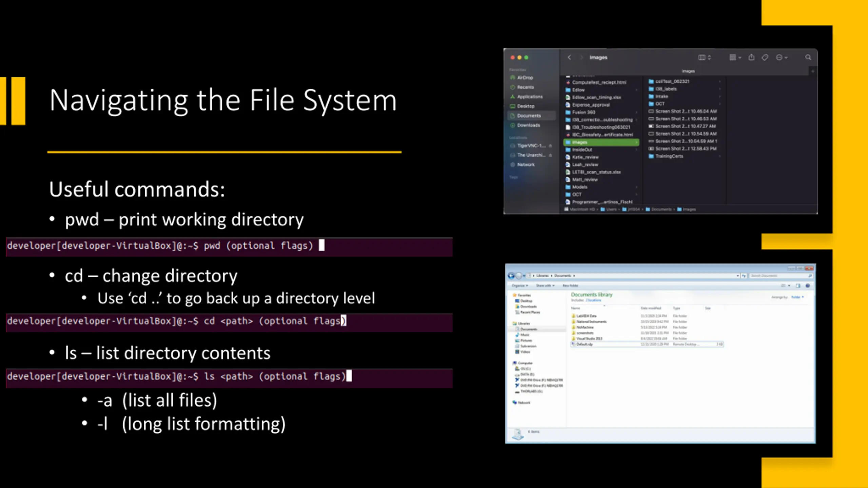868x488 pixels.
Task: Open the Finder action ellipsis dropdown
Action: [781, 57]
